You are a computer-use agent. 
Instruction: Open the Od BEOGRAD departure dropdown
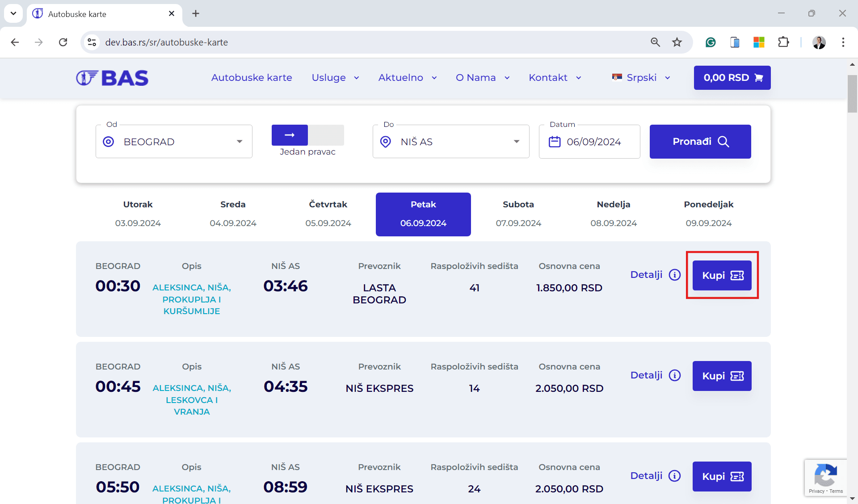174,142
